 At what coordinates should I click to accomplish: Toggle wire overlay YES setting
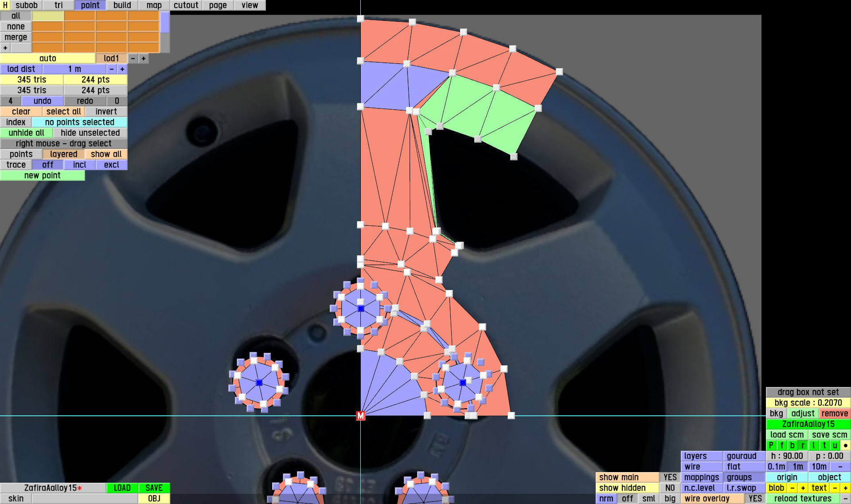coord(755,499)
